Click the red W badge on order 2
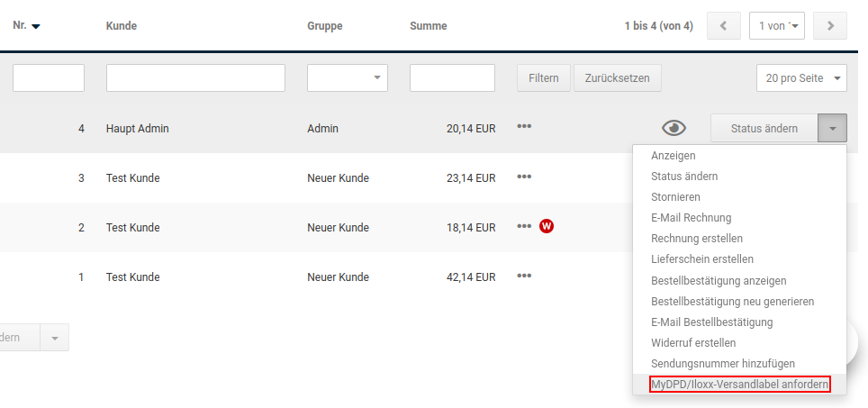The width and height of the screenshot is (868, 408). click(x=547, y=226)
